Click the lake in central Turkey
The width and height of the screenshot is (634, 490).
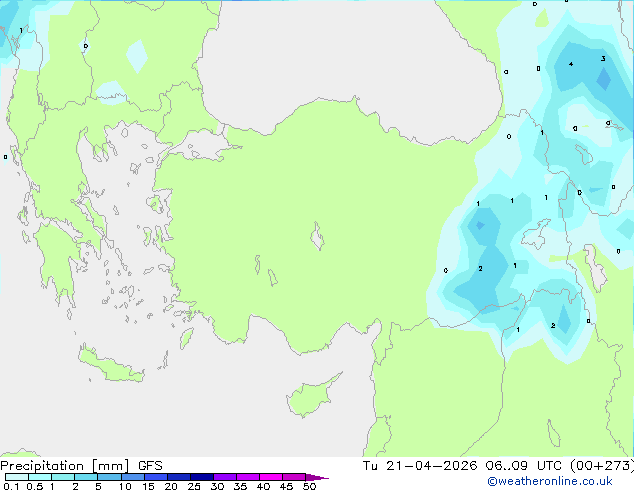click(317, 236)
